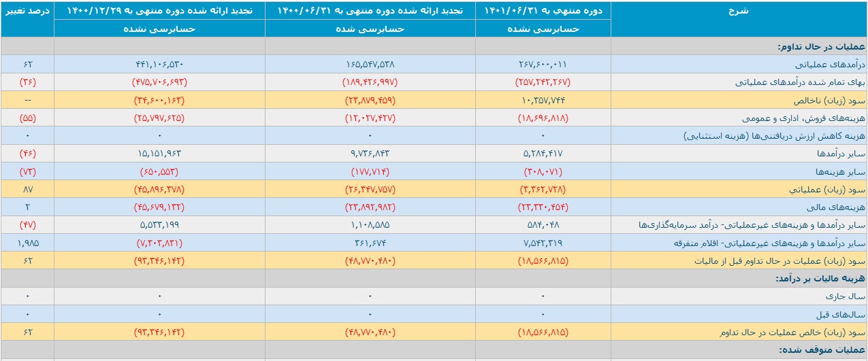Click حسابرسی نشده under the ۱۴۰۰/۱۲/۲۹ header
Screen dimensions: 868x361
point(159,29)
